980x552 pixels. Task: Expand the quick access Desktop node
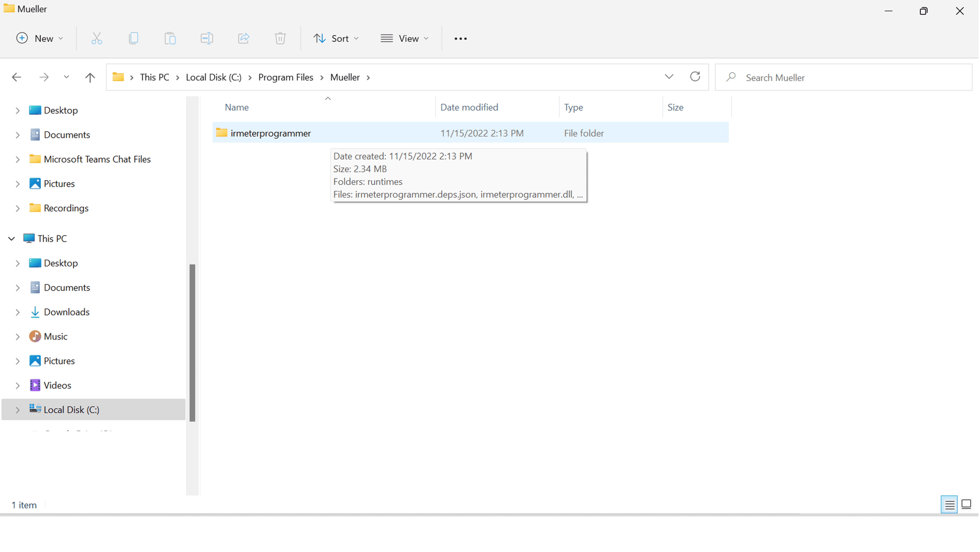[17, 111]
